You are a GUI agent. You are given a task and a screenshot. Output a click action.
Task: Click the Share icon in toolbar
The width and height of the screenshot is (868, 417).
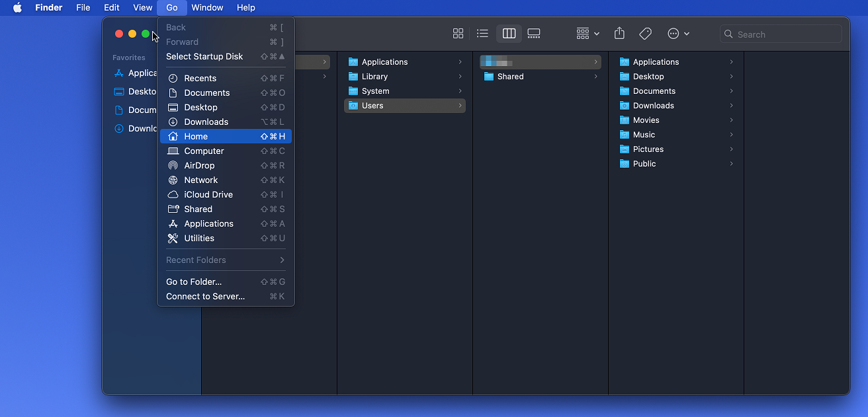(619, 34)
